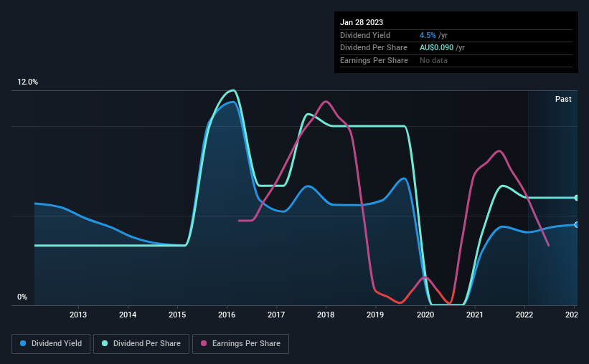Click the tooltip Earnings Per Share row label

(374, 60)
